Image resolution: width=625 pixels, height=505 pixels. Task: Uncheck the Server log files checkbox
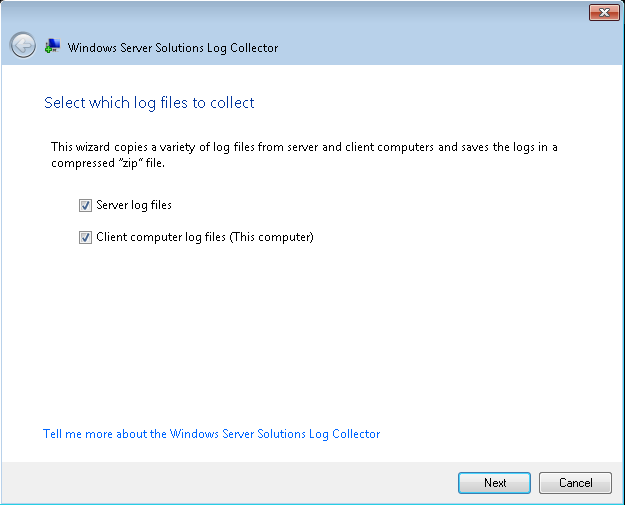point(85,206)
